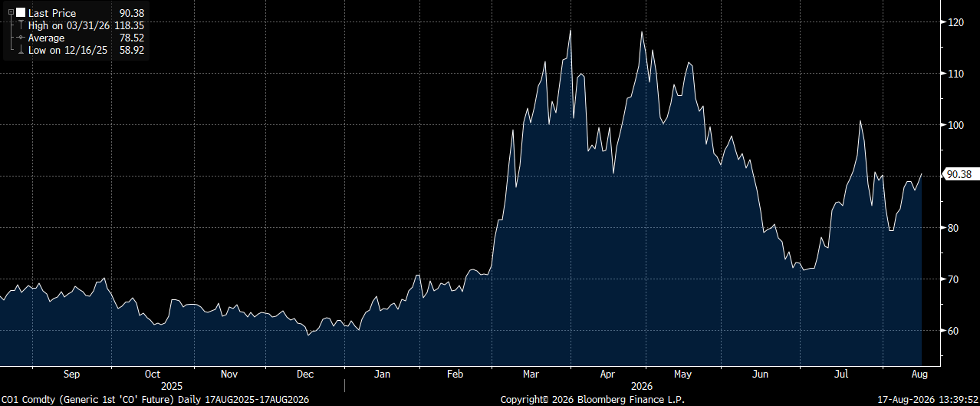Click the white Last Price color swatch
The height and width of the screenshot is (406, 980).
(x=21, y=13)
